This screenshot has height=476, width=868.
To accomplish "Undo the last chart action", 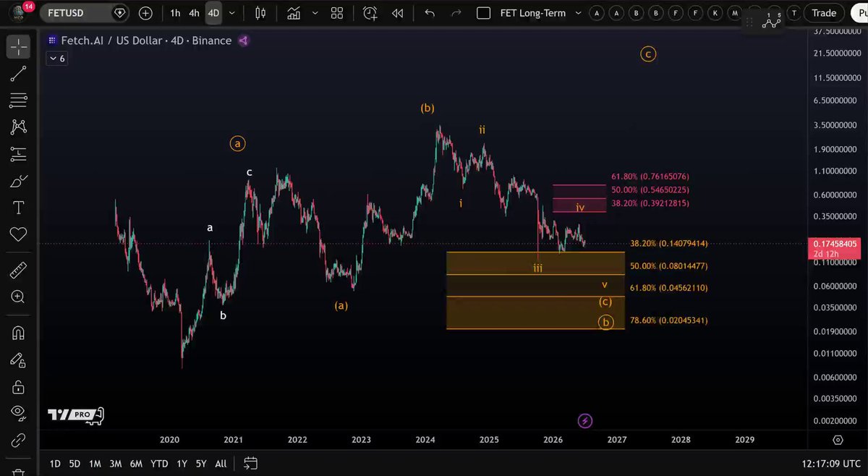I will coord(430,13).
